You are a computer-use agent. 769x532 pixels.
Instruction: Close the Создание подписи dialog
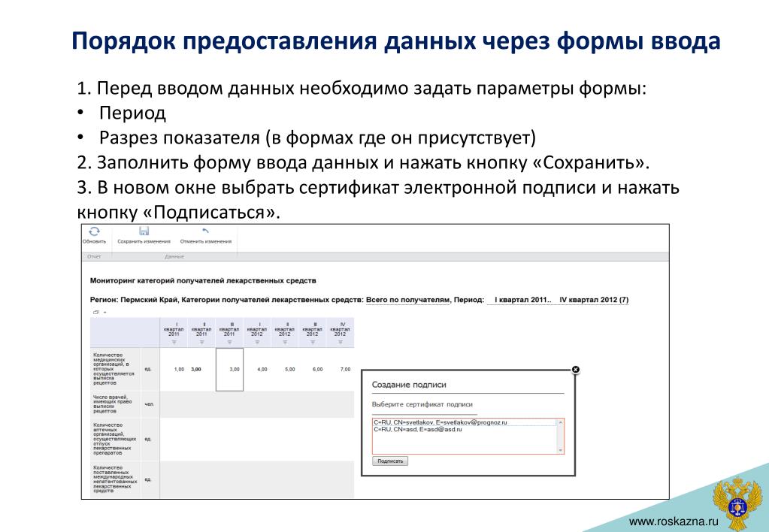click(576, 369)
